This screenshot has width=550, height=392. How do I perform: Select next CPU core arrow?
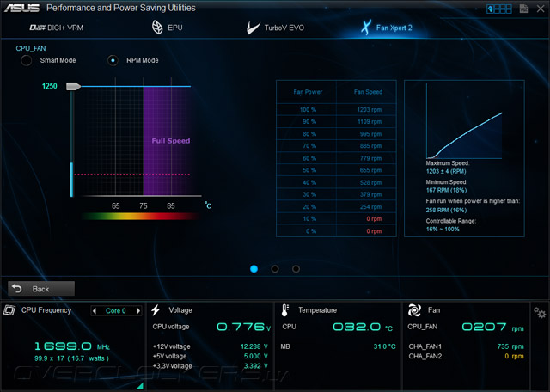[138, 310]
